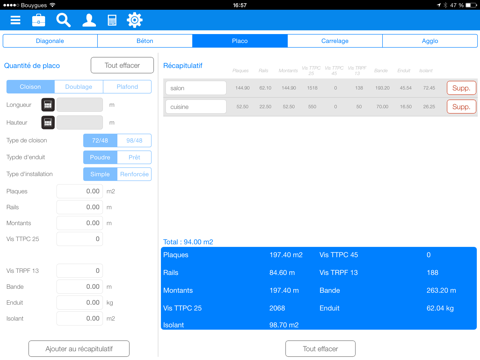This screenshot has height=360, width=480.
Task: Open calculator beside Longueur field
Action: pos(48,105)
